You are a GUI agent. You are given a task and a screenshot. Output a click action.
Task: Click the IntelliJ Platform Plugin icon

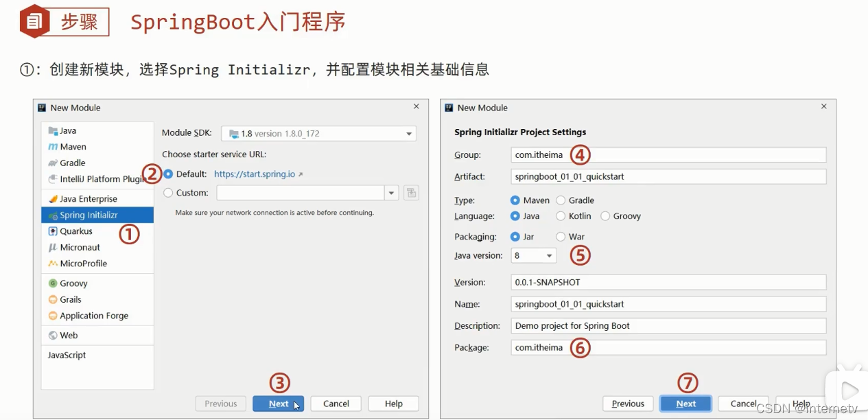pyautogui.click(x=53, y=179)
